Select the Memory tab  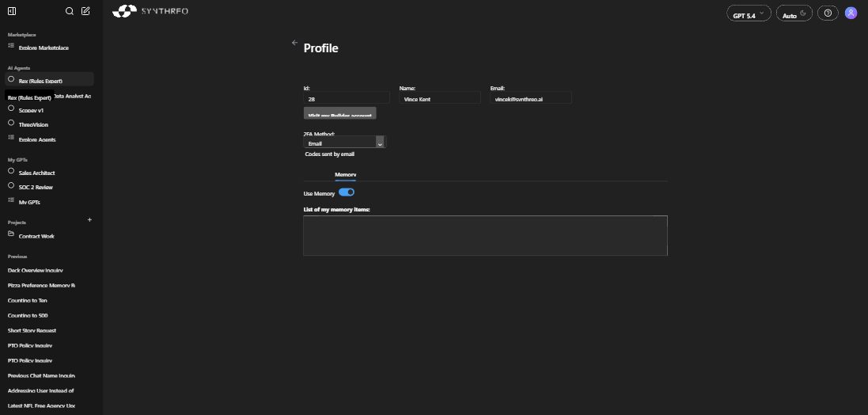[346, 174]
